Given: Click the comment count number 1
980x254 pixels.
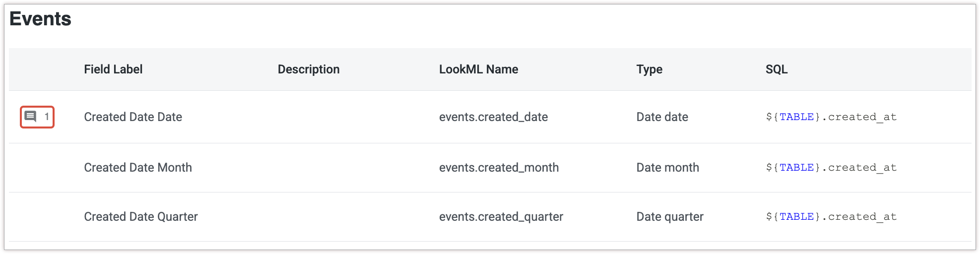Looking at the screenshot, I should 47,117.
